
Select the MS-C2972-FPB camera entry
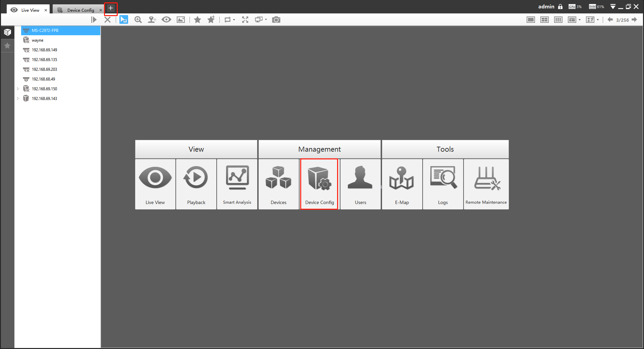click(x=61, y=31)
